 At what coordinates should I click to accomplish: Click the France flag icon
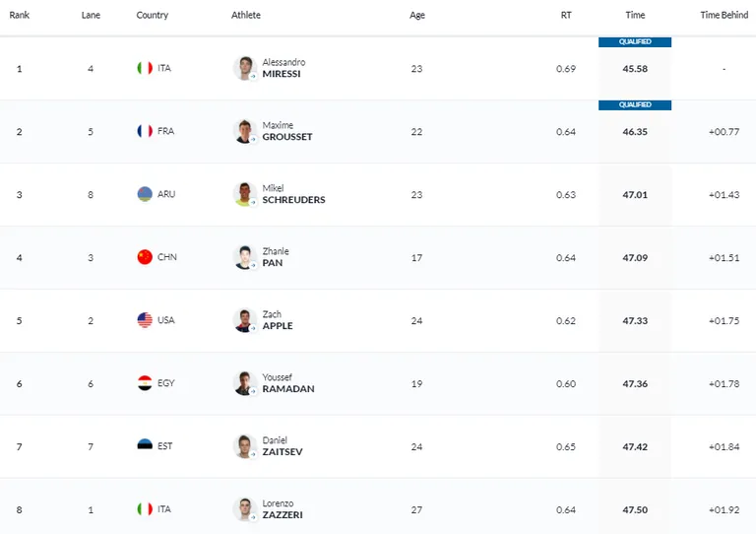145,131
